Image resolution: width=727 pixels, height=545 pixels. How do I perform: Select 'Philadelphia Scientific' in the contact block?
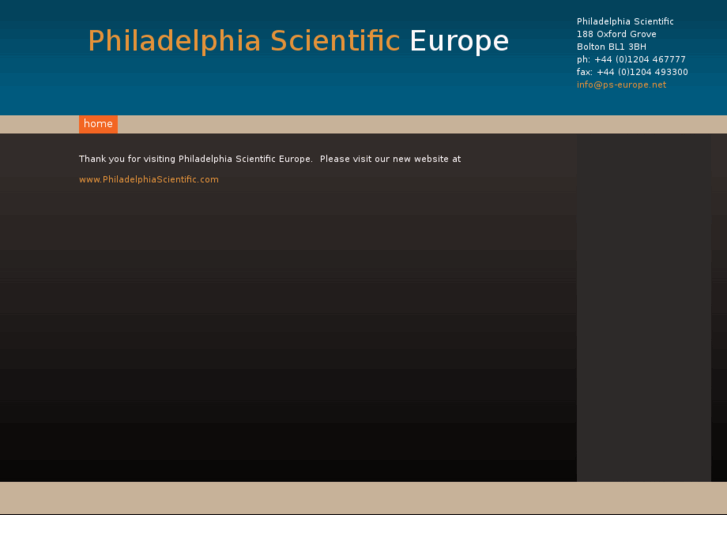(625, 21)
